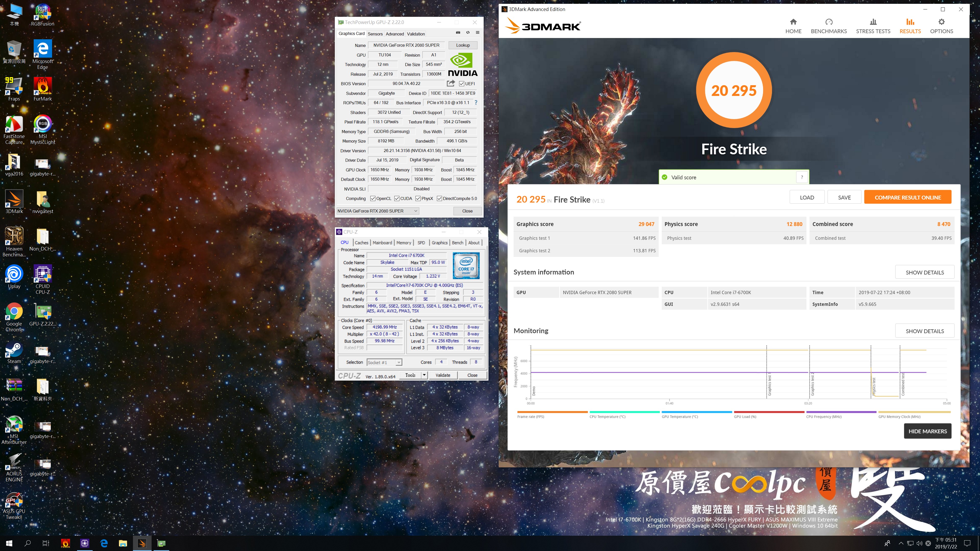Click the taskbar clock and date
This screenshot has height=551, width=980.
[946, 543]
